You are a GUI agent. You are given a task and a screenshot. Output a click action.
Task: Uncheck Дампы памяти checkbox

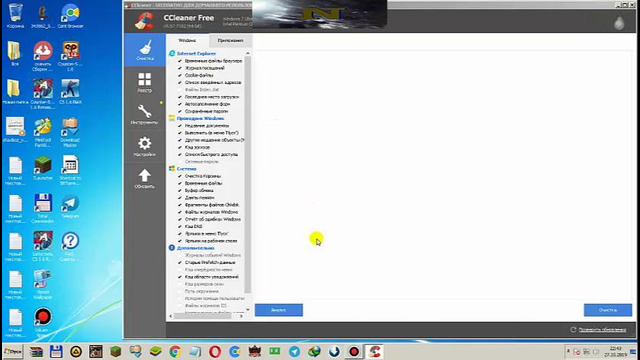pos(180,198)
